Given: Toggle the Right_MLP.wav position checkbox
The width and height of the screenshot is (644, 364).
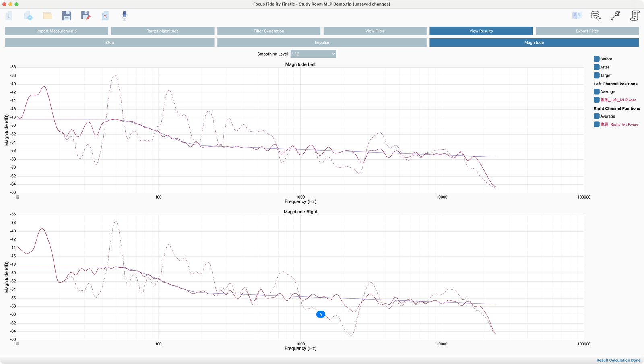Looking at the screenshot, I should click(597, 124).
